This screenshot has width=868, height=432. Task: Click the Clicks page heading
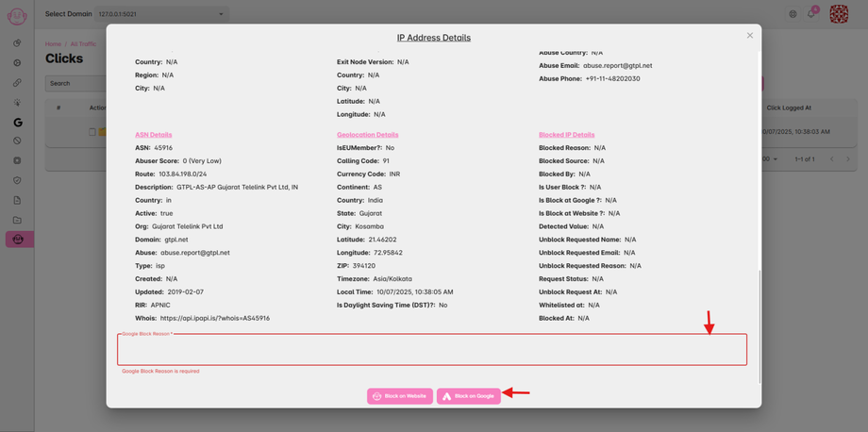coord(64,58)
